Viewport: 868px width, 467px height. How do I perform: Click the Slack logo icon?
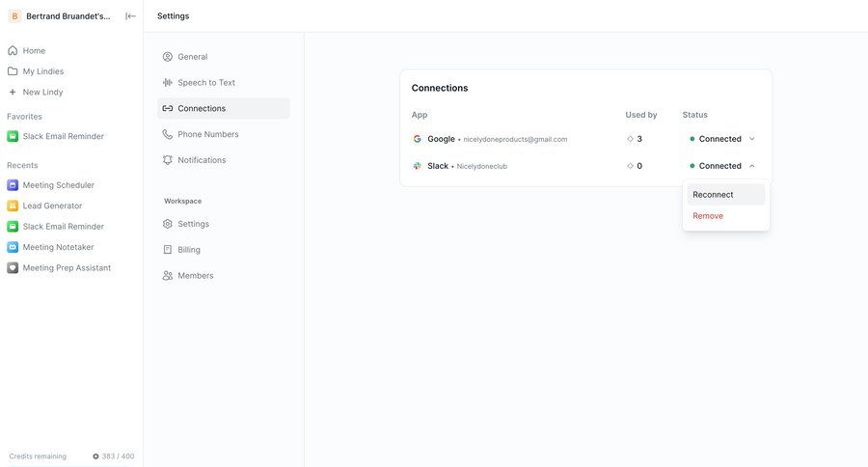point(417,166)
